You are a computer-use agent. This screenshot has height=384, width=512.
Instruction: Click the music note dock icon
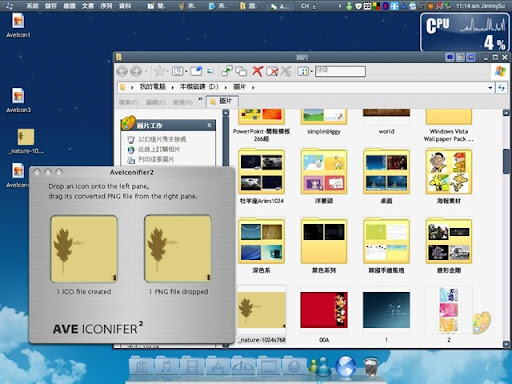(x=166, y=367)
